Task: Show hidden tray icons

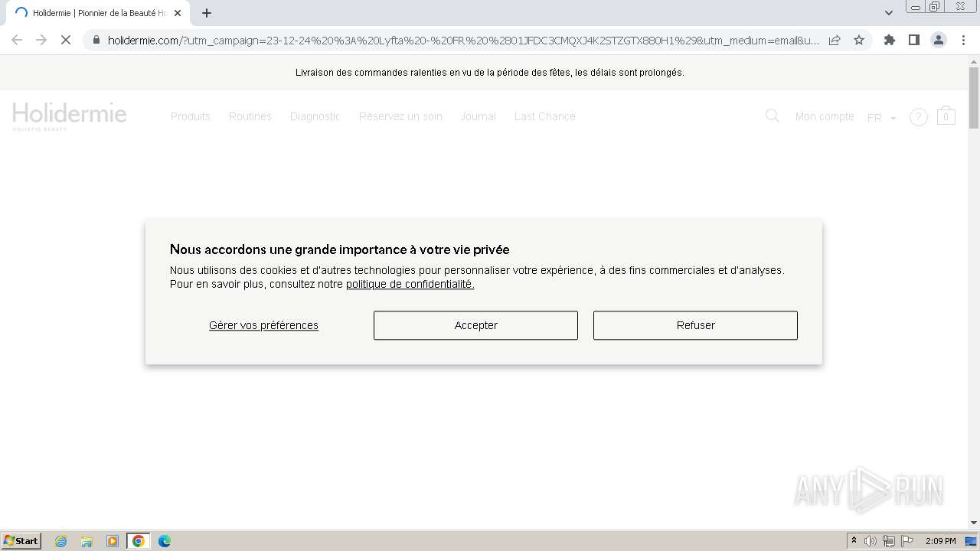Action: 854,541
